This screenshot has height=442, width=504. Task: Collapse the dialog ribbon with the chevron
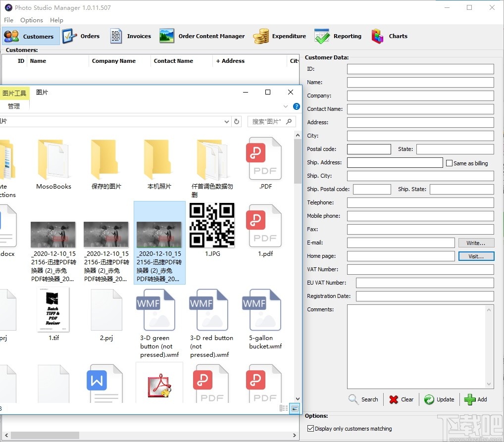[x=286, y=106]
